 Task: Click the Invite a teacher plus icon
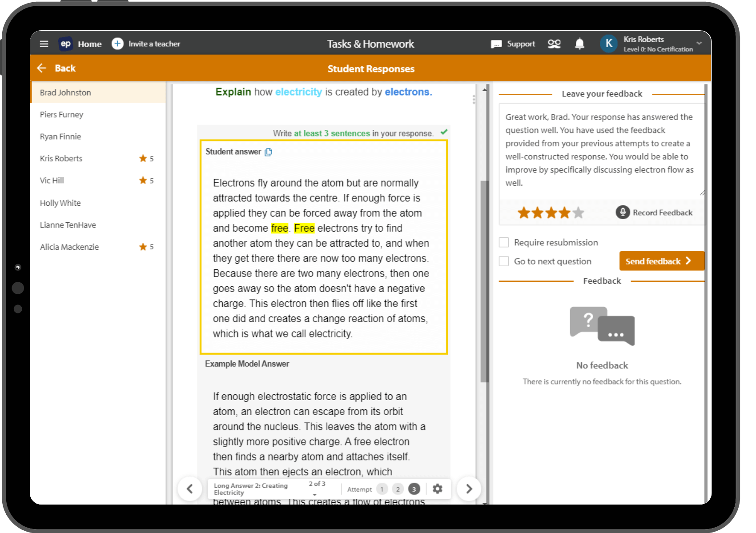117,44
